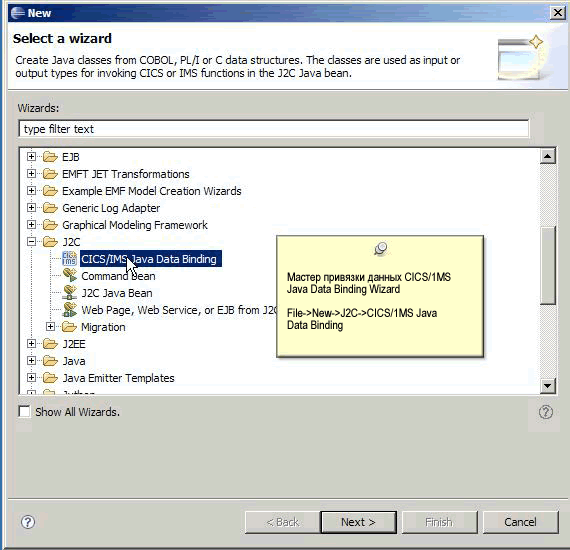Click the Example EMF Model folder icon
This screenshot has height=550, width=570.
coord(50,191)
